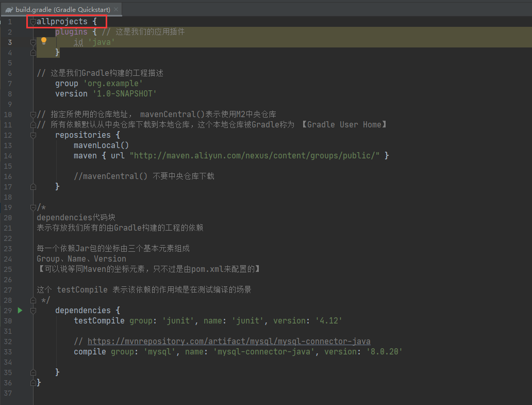Screen dimensions: 532x405
Task: Collapse the allprojects code block
Action: (x=32, y=21)
